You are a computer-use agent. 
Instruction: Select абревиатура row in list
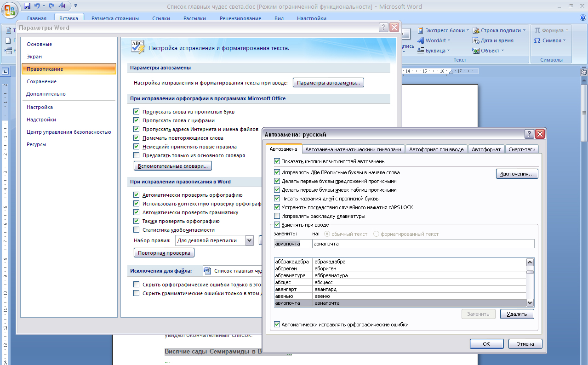[x=400, y=275]
